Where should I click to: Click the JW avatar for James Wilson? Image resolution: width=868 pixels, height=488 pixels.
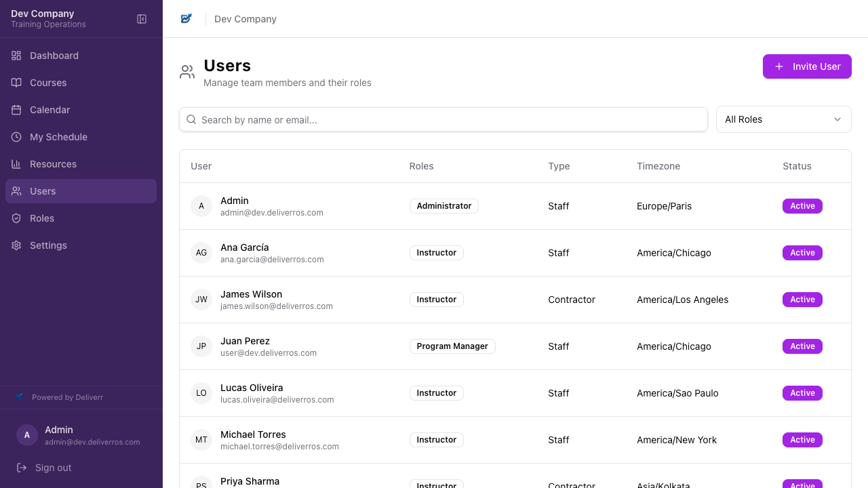click(x=201, y=300)
